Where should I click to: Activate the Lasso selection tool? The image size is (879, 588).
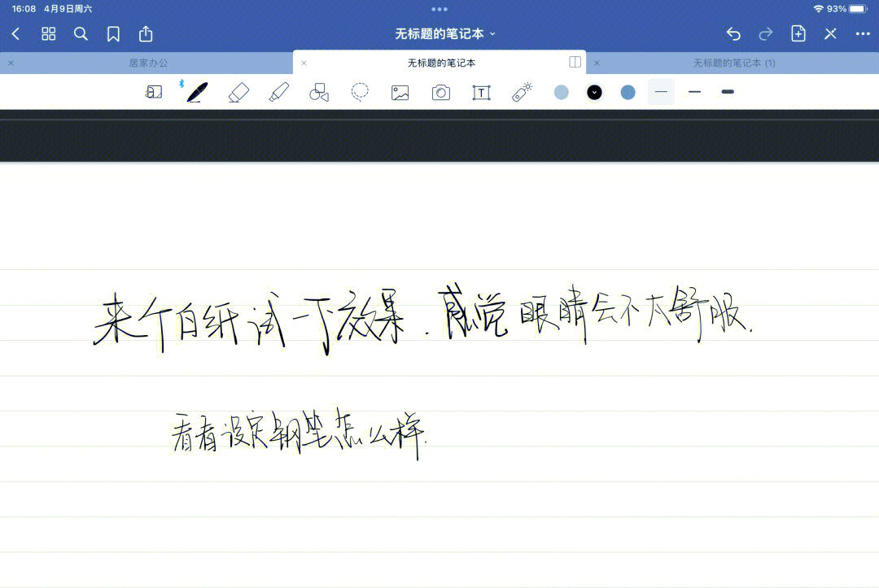360,92
